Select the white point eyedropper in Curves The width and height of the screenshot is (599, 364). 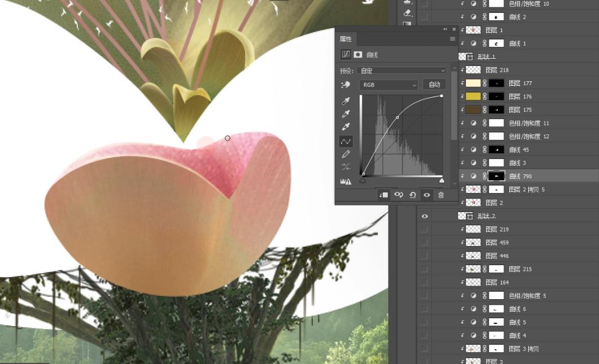(x=346, y=128)
